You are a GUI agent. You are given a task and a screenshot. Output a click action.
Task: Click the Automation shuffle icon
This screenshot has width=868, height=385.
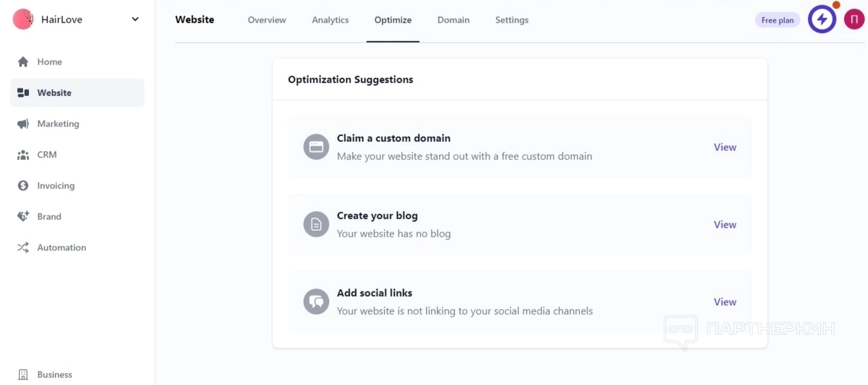pos(23,248)
